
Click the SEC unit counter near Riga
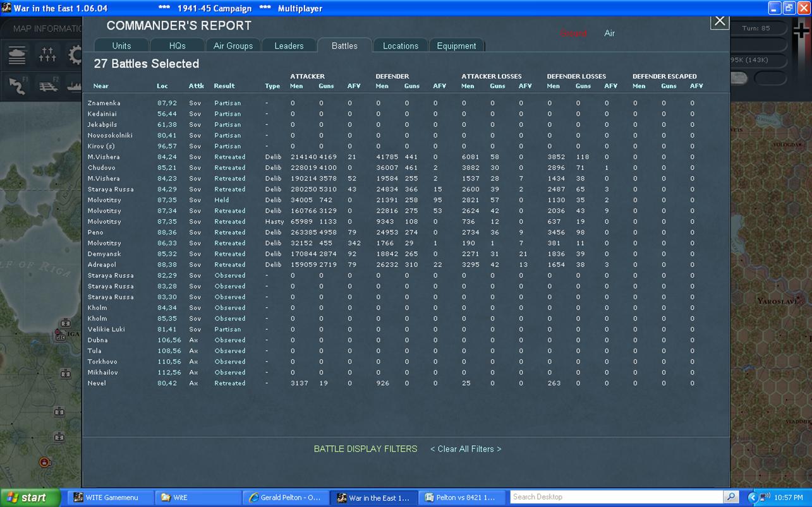click(x=61, y=335)
